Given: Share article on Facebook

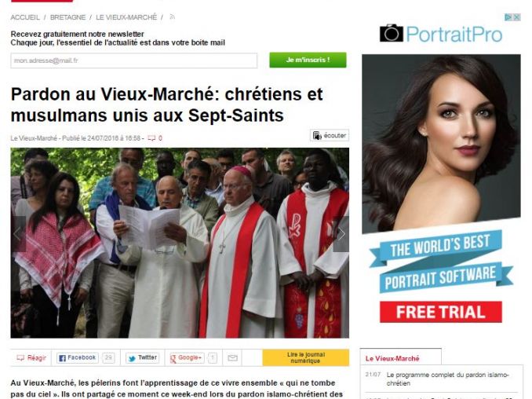Looking at the screenshot, I should tap(78, 358).
